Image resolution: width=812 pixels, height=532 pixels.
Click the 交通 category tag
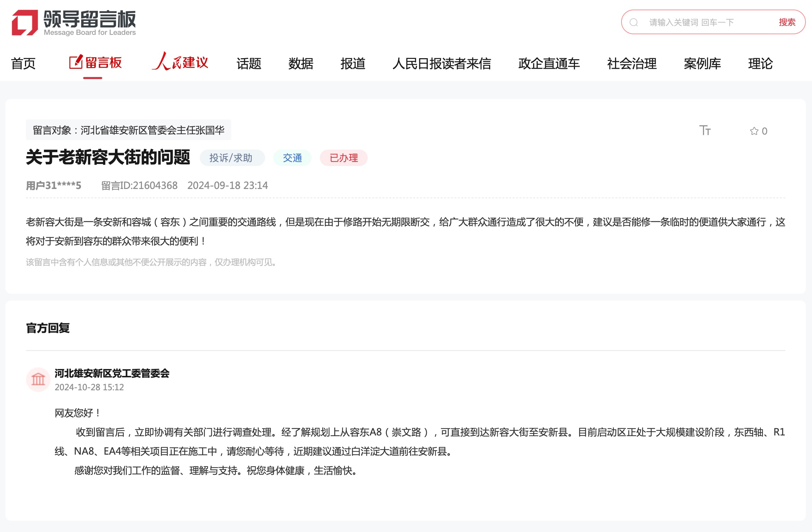coord(292,158)
